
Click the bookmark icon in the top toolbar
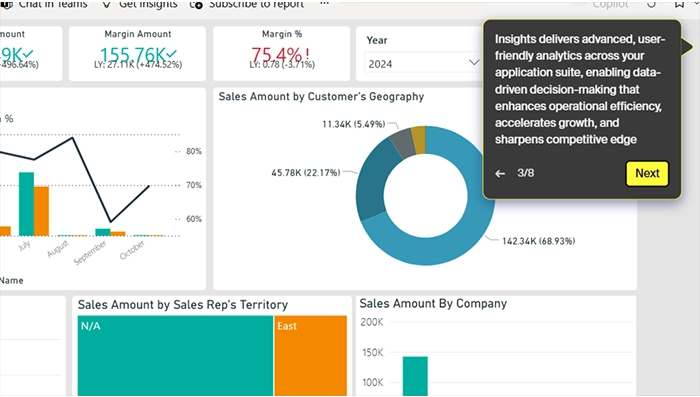(679, 4)
